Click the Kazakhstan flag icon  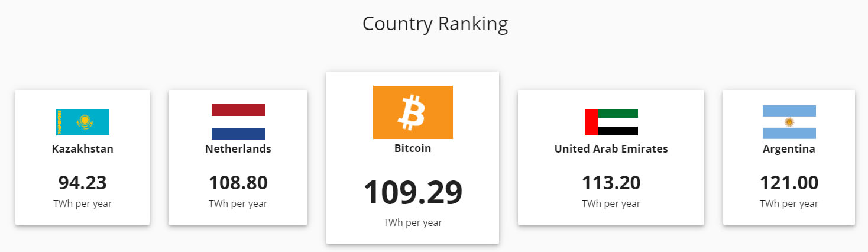(83, 122)
